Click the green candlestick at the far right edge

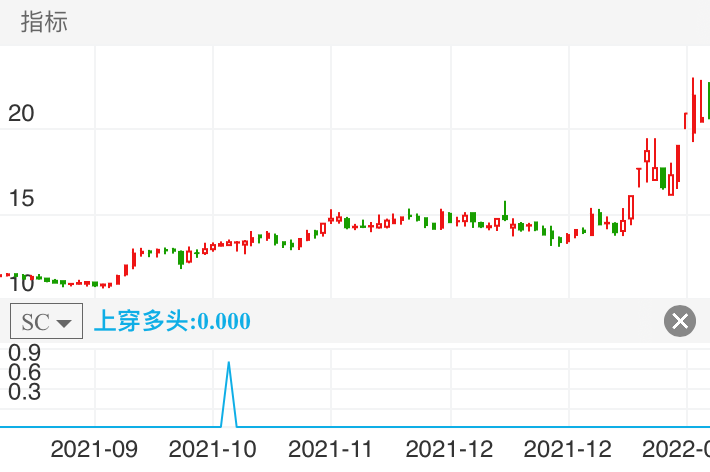[707, 100]
